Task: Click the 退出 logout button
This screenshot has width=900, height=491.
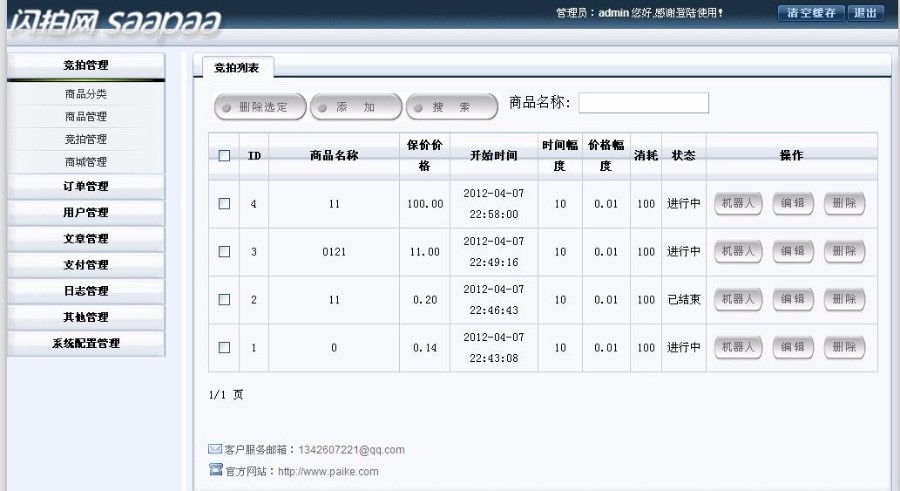Action: click(866, 13)
